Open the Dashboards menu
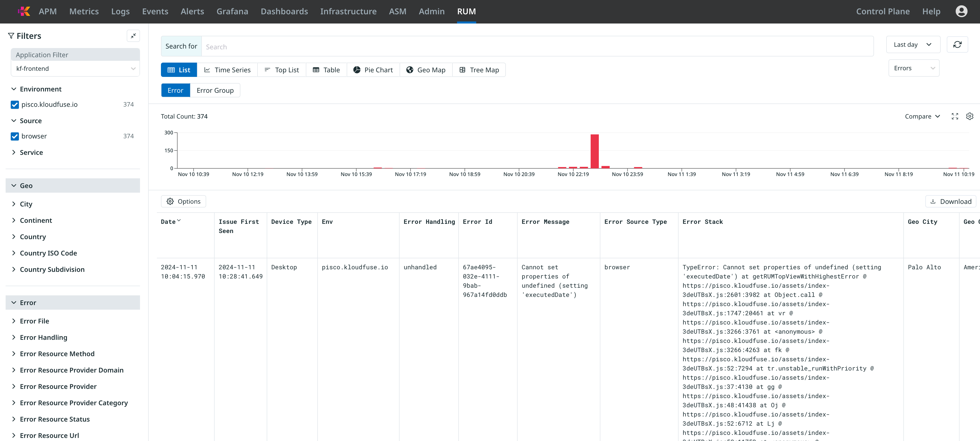Viewport: 980px width, 441px height. (284, 11)
